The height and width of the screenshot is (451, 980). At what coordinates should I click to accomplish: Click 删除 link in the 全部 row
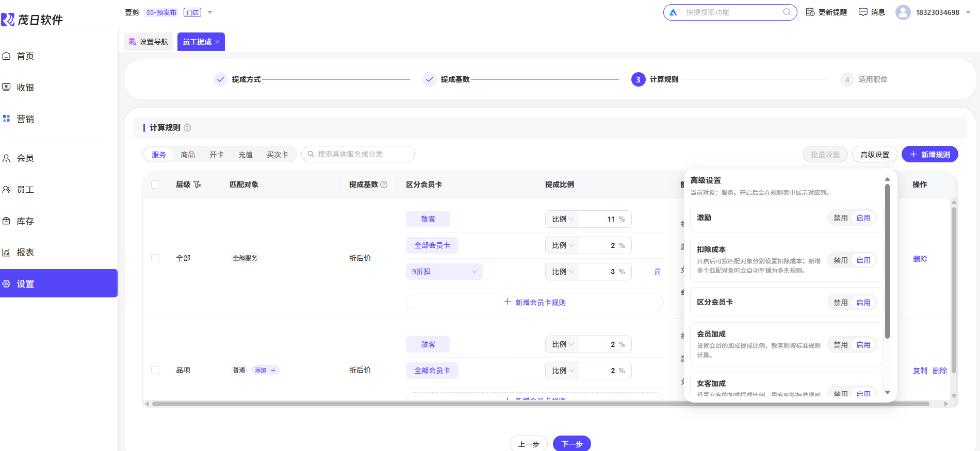pos(920,258)
